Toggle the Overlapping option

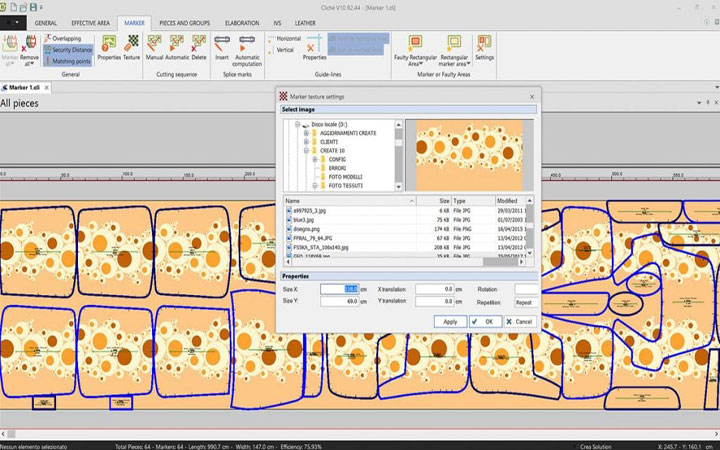tap(65, 38)
